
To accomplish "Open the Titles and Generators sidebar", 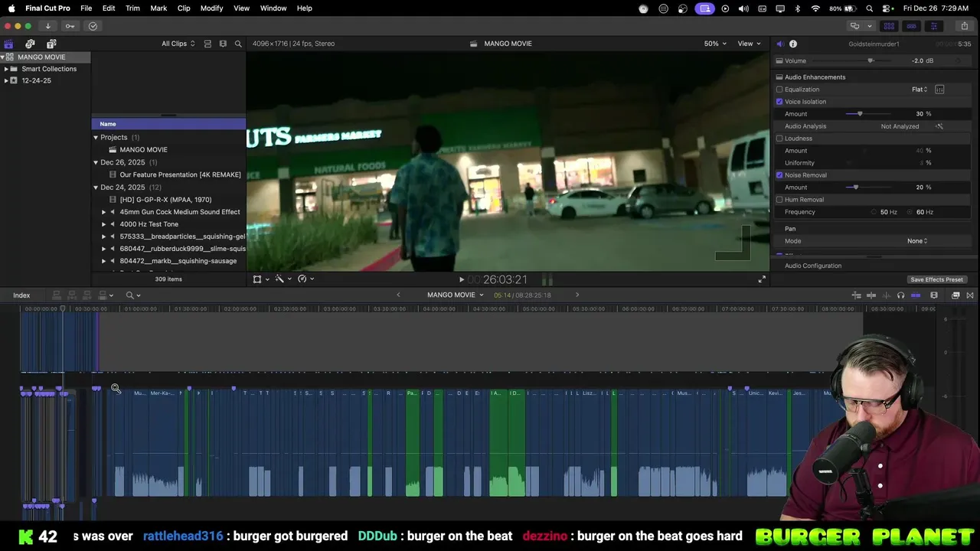I will [x=51, y=44].
